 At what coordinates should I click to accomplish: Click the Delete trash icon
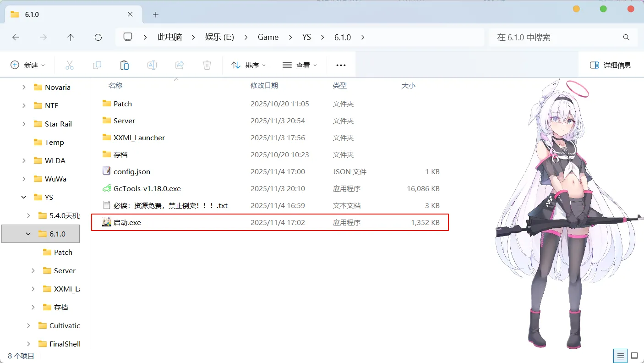coord(207,65)
